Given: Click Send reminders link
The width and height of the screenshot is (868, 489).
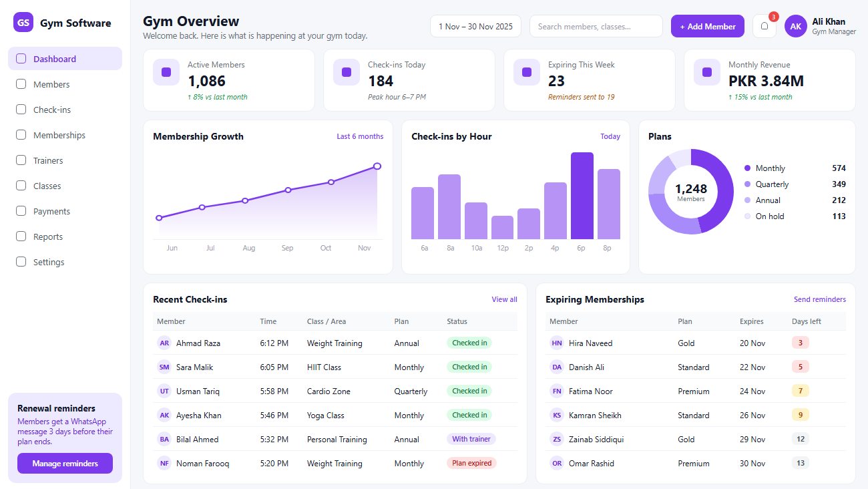Looking at the screenshot, I should pos(820,299).
